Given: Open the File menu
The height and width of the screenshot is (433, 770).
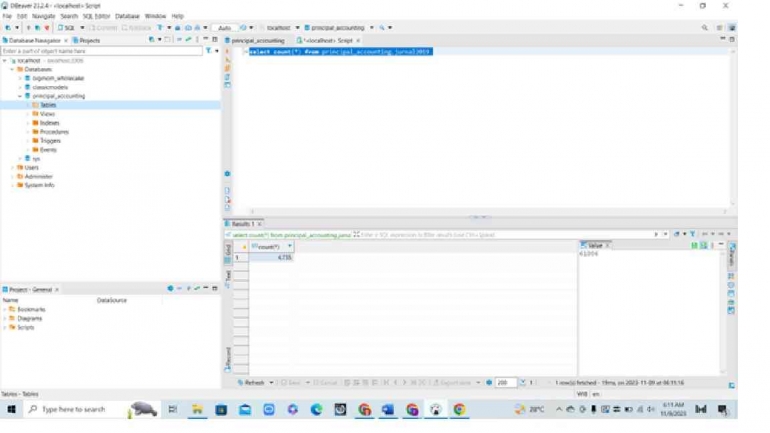Looking at the screenshot, I should point(7,16).
